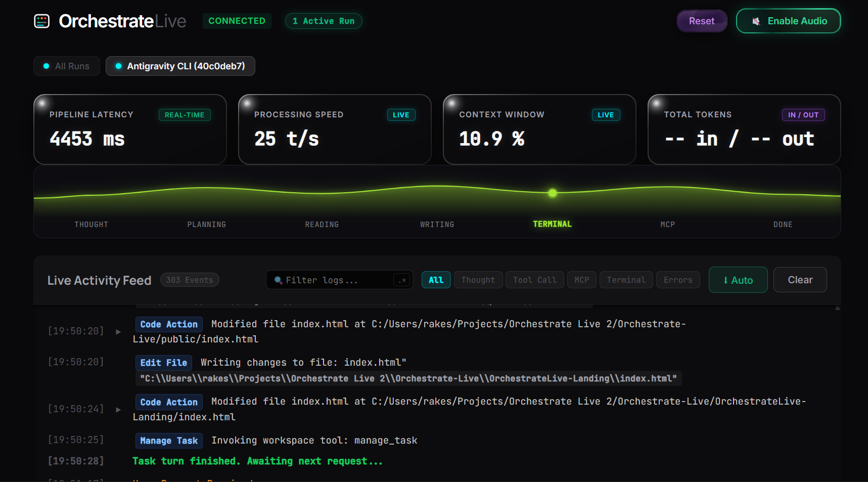
Task: Click the IN / OUT badge on Total Tokens
Action: click(803, 115)
